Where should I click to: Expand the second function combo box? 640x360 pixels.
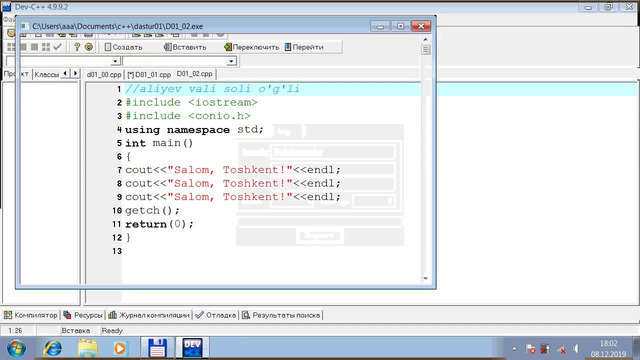(x=231, y=61)
